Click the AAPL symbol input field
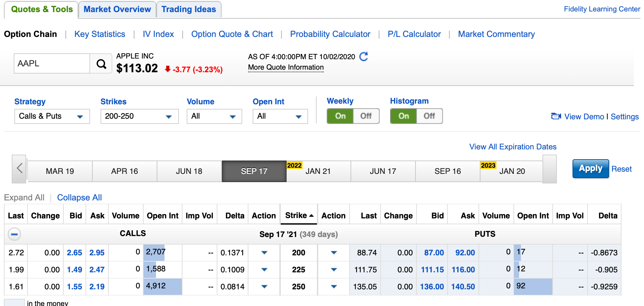 [x=52, y=63]
